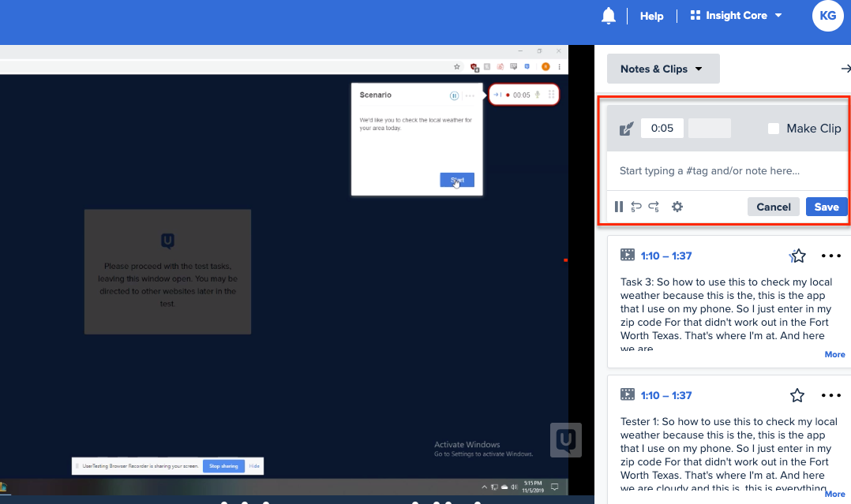Open the note settings gear icon
Image resolution: width=851 pixels, height=504 pixels.
click(677, 207)
